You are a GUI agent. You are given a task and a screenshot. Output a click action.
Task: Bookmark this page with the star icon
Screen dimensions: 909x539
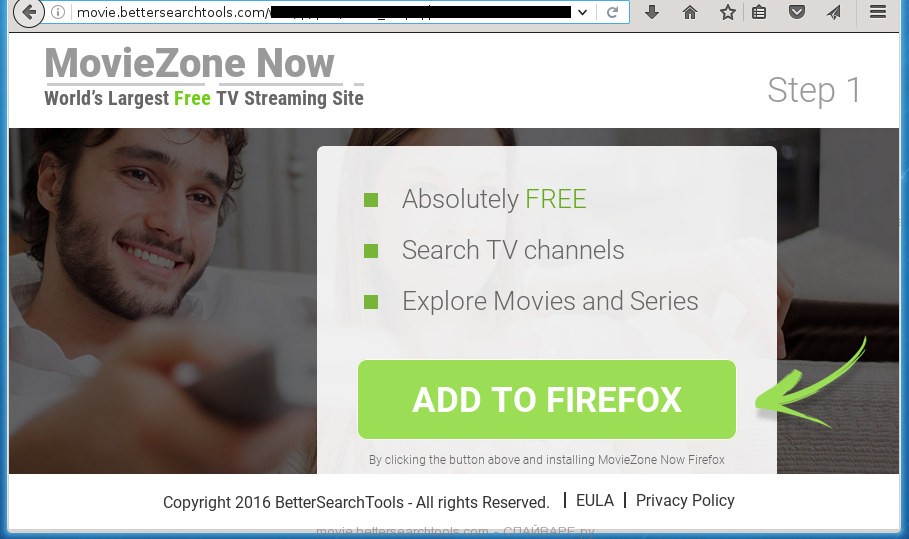pos(728,12)
